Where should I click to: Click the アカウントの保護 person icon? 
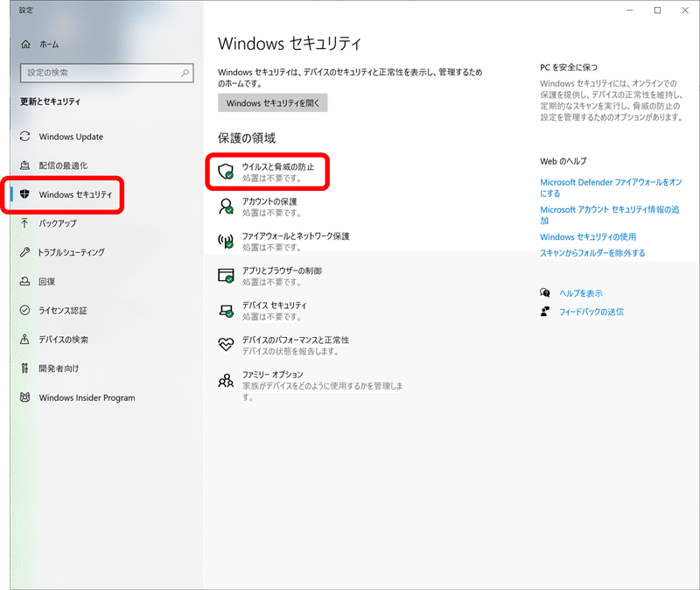click(x=226, y=207)
